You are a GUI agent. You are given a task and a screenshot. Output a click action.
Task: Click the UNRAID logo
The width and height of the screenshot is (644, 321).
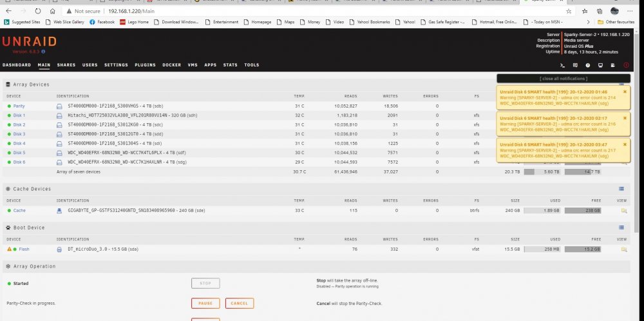tap(29, 41)
